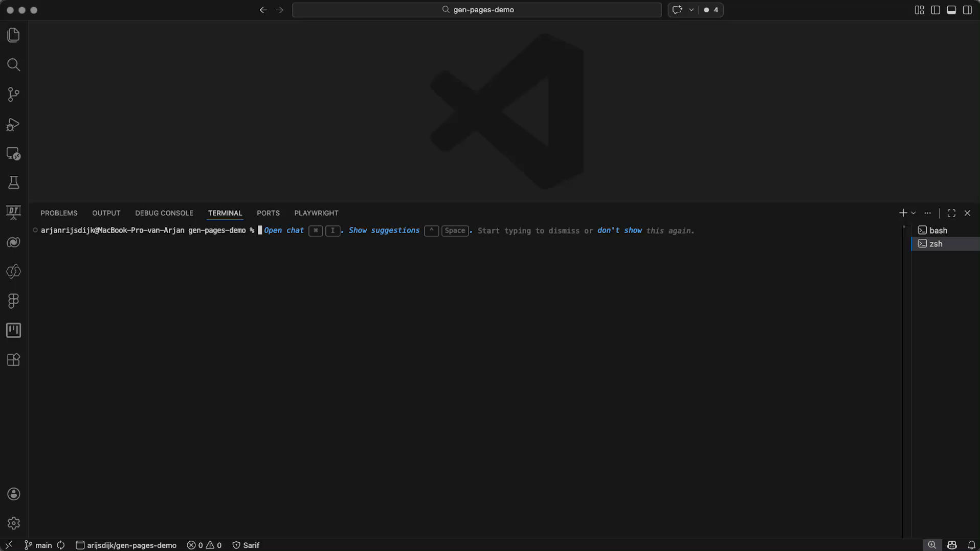Open the Search view
Image resolution: width=980 pixels, height=551 pixels.
click(x=13, y=65)
